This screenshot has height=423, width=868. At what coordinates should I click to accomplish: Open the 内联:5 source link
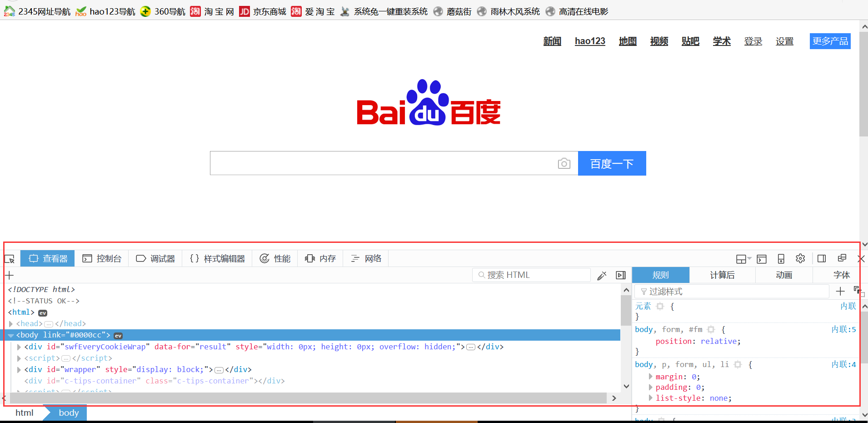843,329
